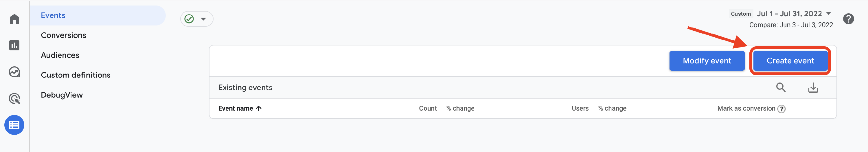This screenshot has width=868, height=152.
Task: Open the Explore icon in sidebar
Action: pos(14,72)
